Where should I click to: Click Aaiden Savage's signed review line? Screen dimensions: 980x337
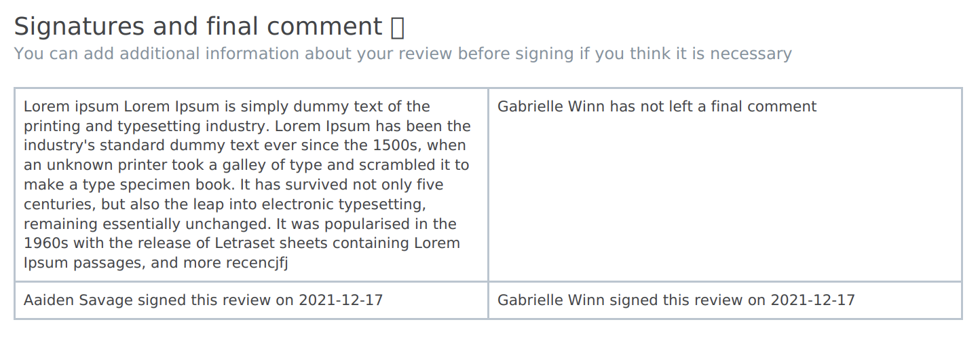tap(203, 300)
